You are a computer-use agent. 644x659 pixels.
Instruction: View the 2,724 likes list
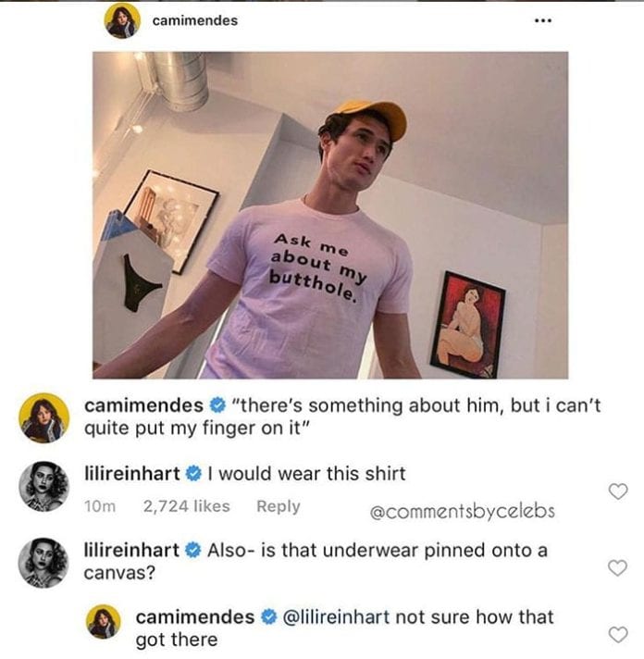pos(187,506)
